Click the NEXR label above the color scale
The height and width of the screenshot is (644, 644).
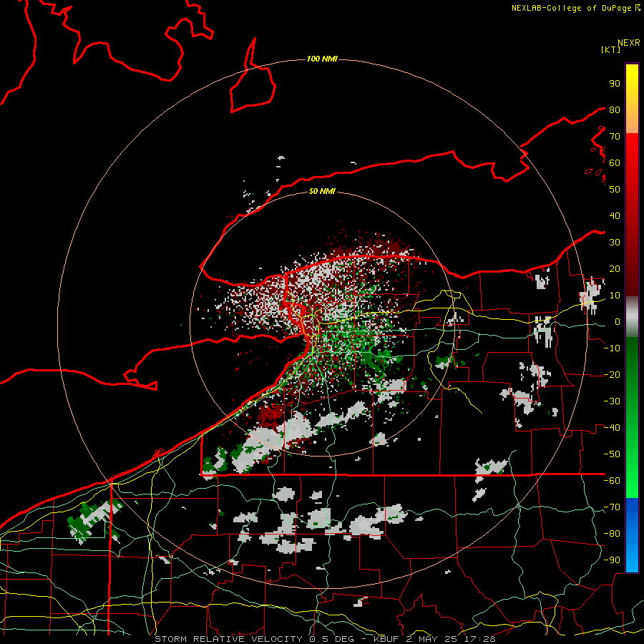point(629,43)
